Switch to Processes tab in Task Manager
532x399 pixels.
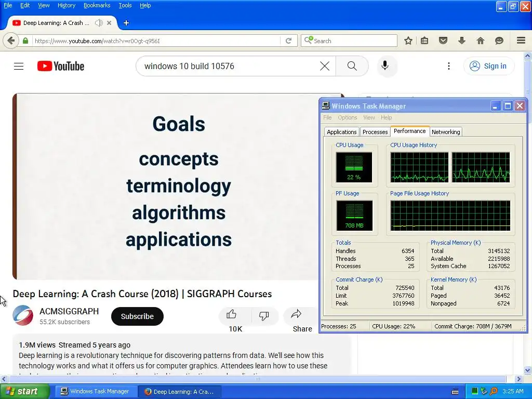(x=375, y=132)
